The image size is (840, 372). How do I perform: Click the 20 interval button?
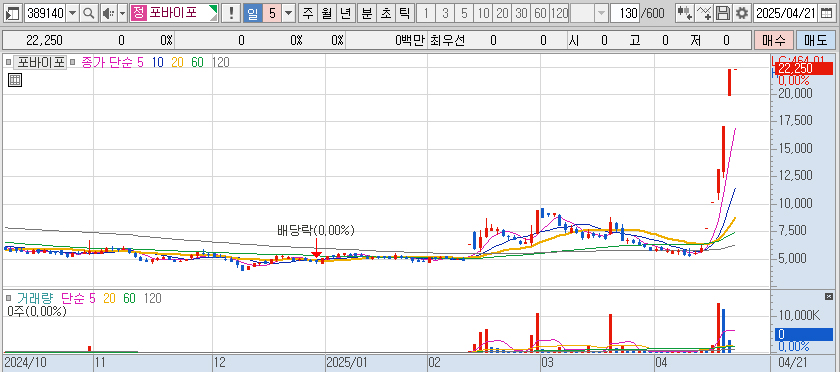tap(502, 13)
